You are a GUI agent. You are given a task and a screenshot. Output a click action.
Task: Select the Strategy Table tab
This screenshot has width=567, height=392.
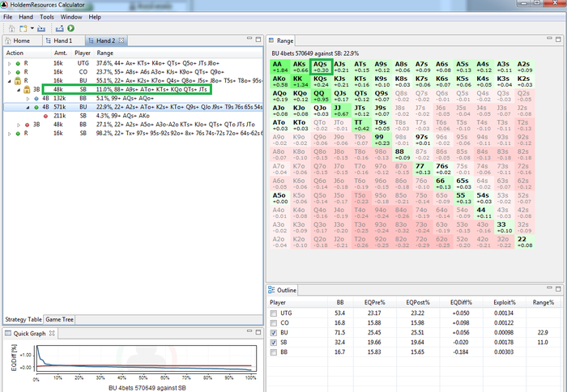pyautogui.click(x=23, y=319)
